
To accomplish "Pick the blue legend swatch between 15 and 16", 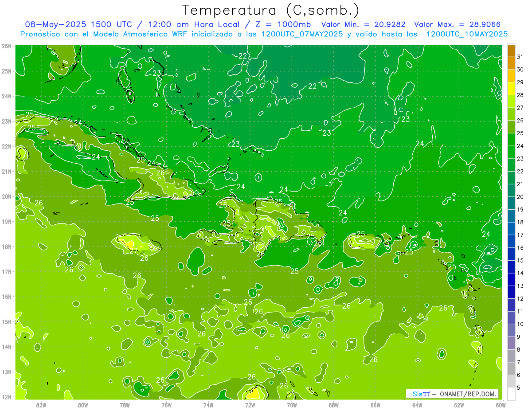I will point(511,254).
